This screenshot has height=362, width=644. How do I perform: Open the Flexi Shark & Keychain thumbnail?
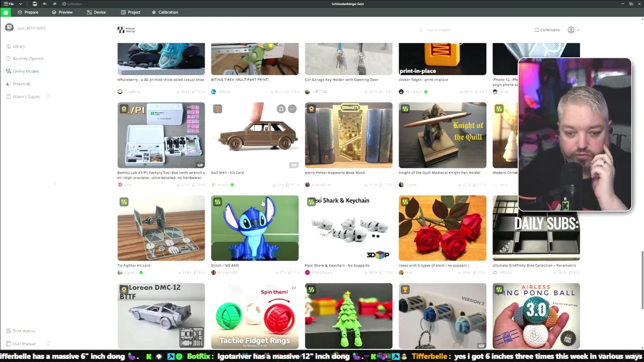[348, 228]
